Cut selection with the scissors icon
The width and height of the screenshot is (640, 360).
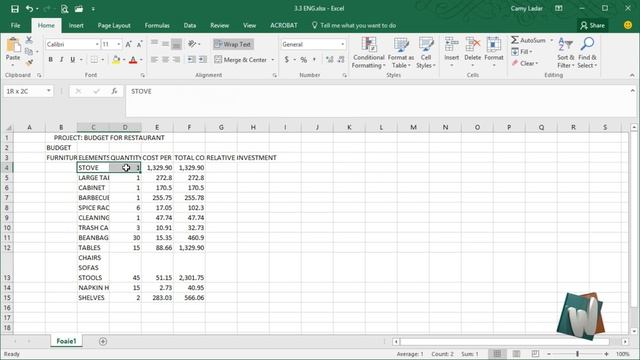[x=29, y=40]
